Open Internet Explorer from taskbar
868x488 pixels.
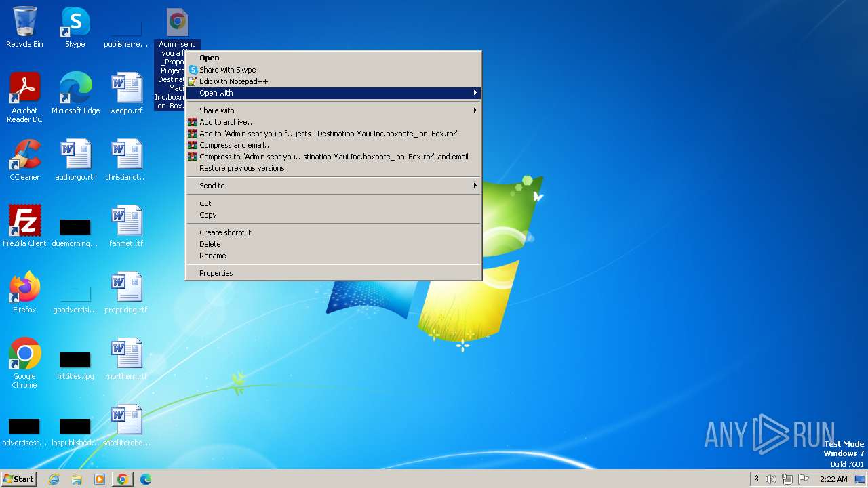(54, 479)
